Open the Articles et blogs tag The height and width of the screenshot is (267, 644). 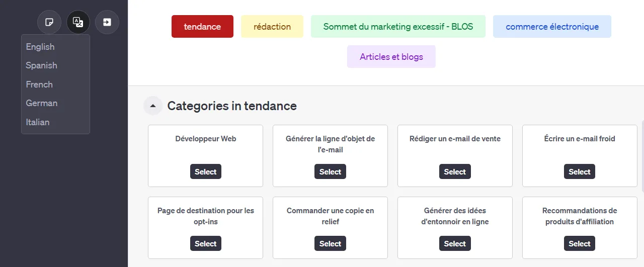coord(391,57)
